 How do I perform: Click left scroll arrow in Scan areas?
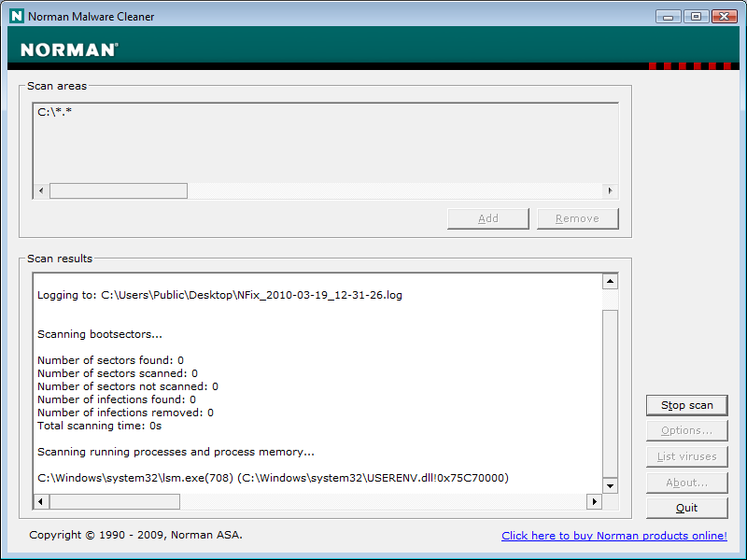point(41,191)
